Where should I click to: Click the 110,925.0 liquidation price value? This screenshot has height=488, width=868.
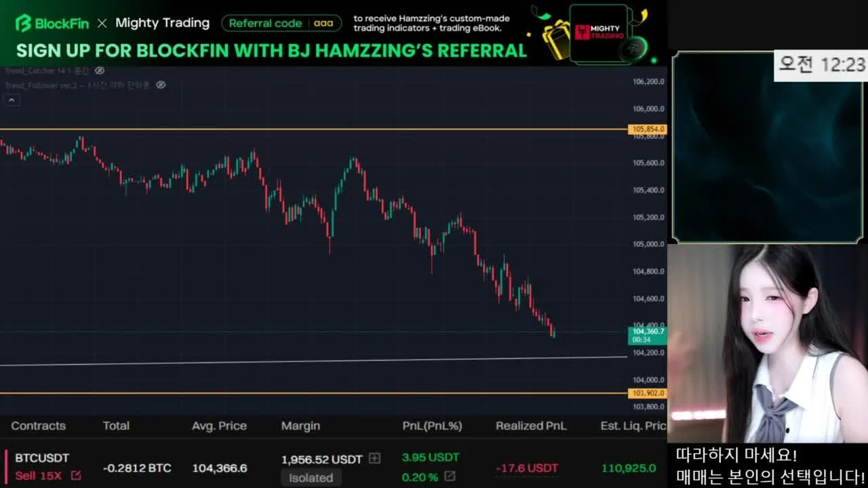coord(629,468)
